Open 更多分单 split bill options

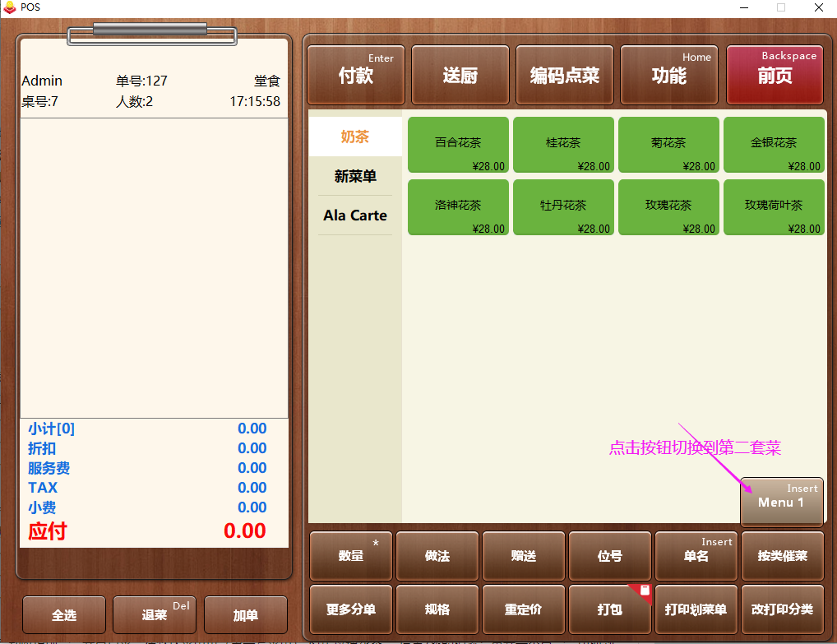pos(351,609)
